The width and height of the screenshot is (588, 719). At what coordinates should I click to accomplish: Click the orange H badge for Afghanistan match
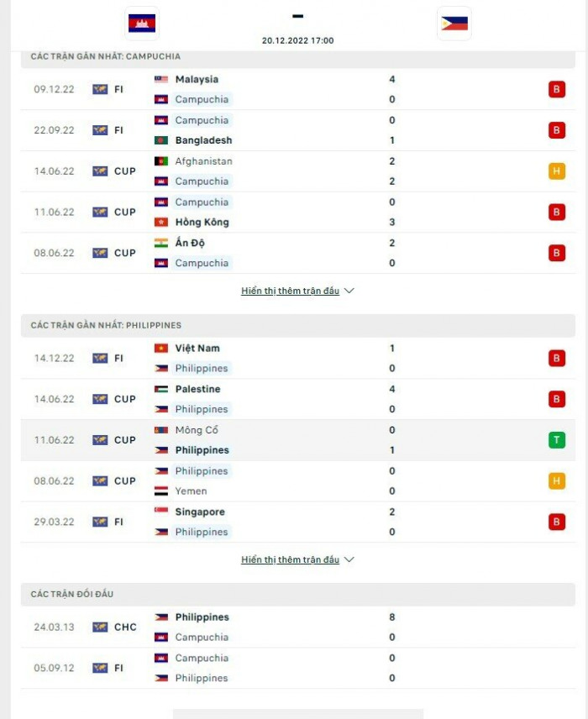tap(556, 171)
